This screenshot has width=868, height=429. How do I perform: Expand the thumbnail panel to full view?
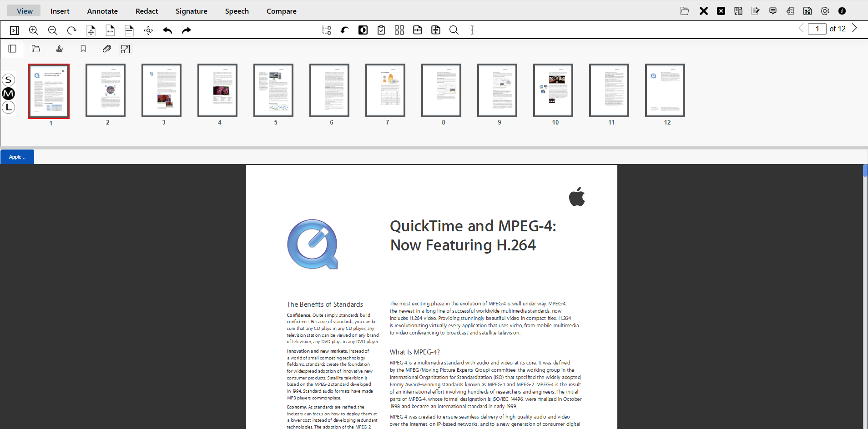[126, 49]
